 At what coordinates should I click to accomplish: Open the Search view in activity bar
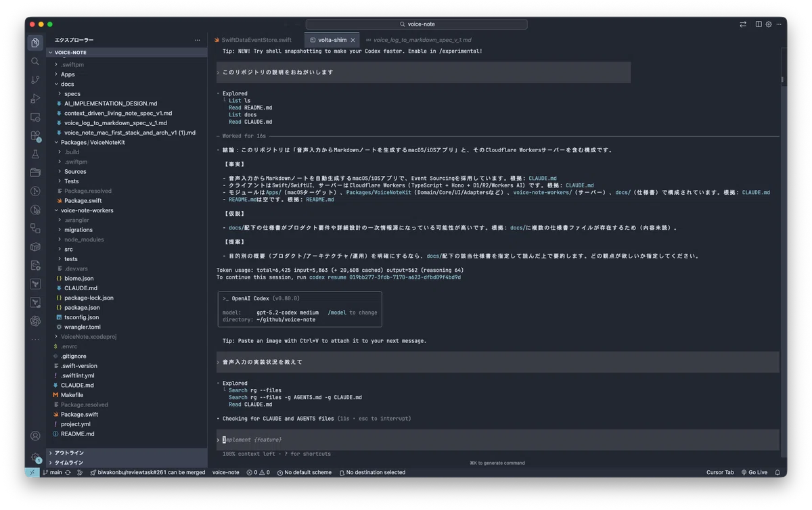(x=35, y=62)
